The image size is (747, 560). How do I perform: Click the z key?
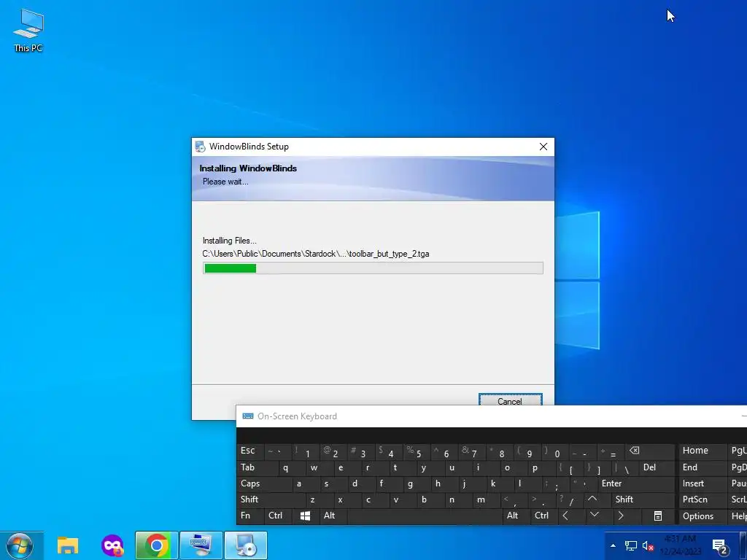pyautogui.click(x=318, y=499)
